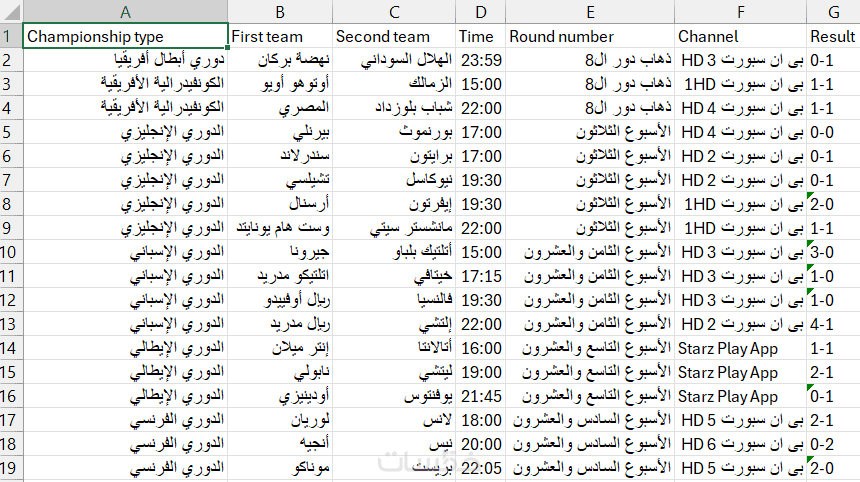Select the time cell showing 22:05
This screenshot has width=860, height=482.
click(481, 469)
